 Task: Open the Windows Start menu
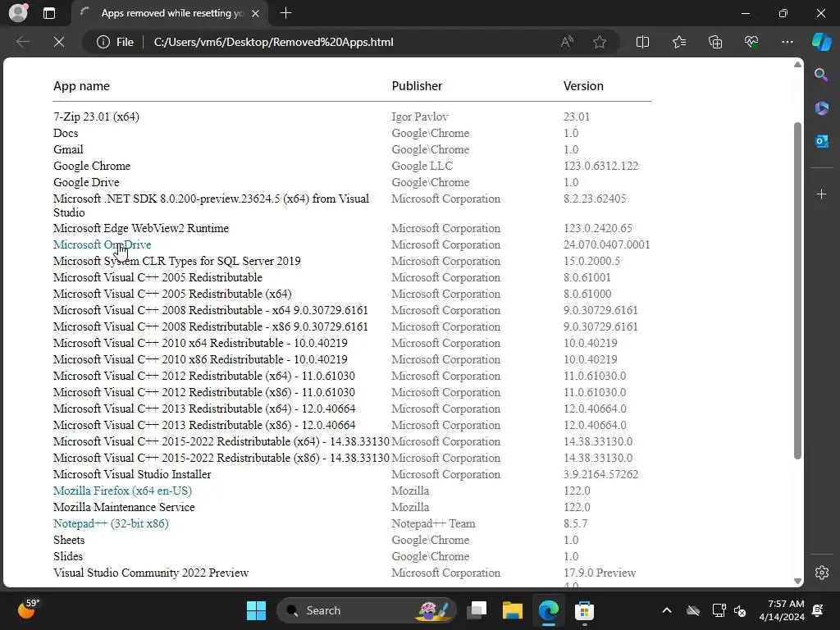point(256,610)
